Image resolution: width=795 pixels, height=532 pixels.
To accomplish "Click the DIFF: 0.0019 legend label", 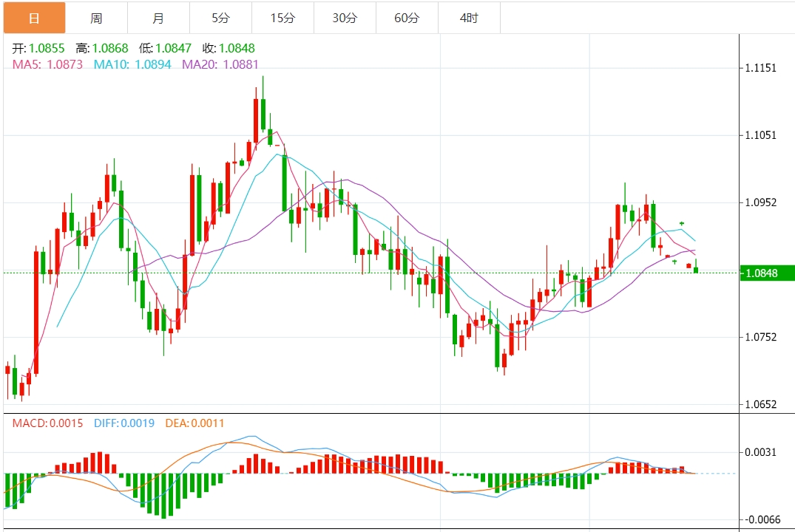I will [124, 423].
